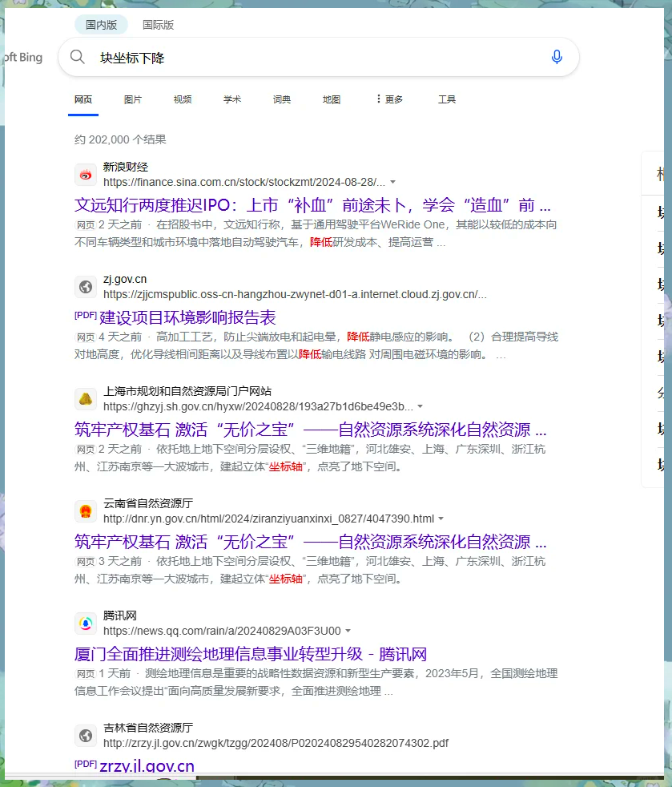Select the 视频 tab
The width and height of the screenshot is (672, 787).
click(x=183, y=99)
